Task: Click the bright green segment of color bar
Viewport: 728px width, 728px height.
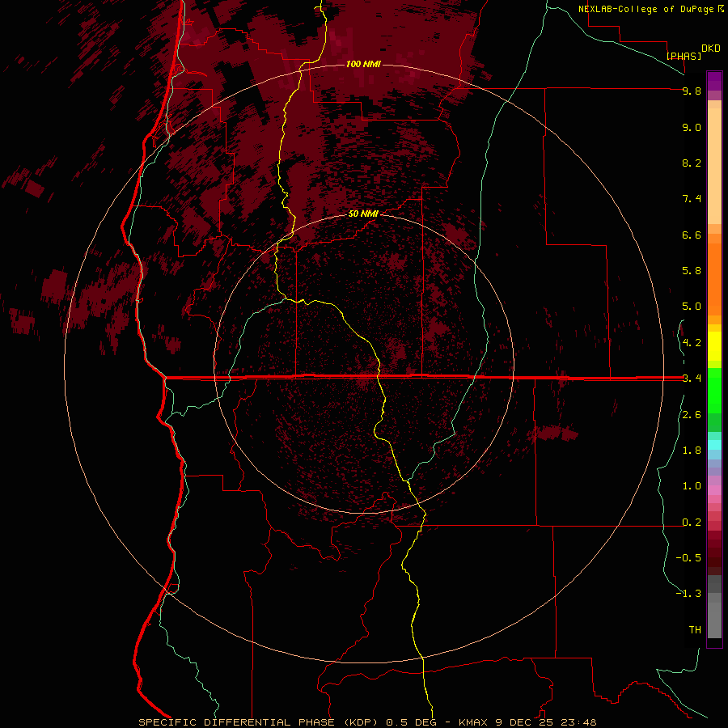Action: tap(714, 390)
